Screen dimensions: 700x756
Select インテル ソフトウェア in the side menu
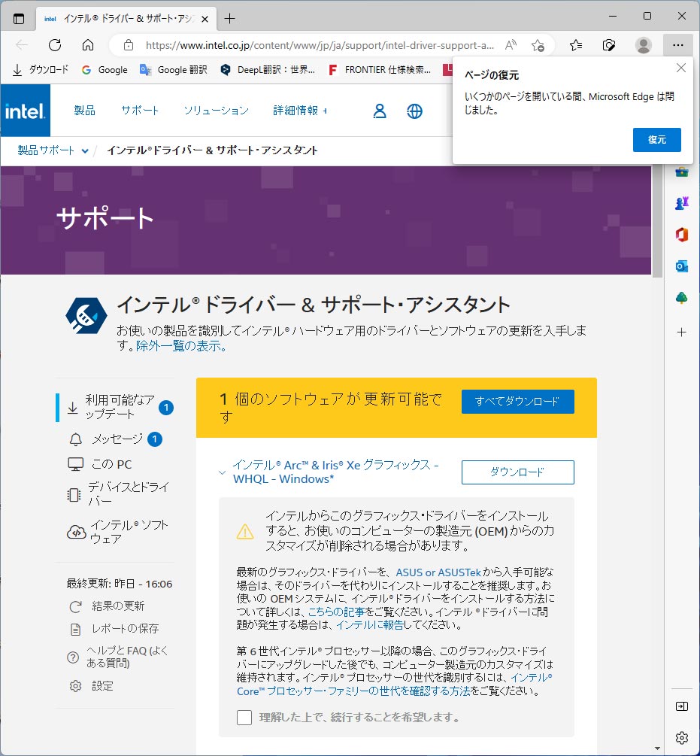tap(118, 532)
